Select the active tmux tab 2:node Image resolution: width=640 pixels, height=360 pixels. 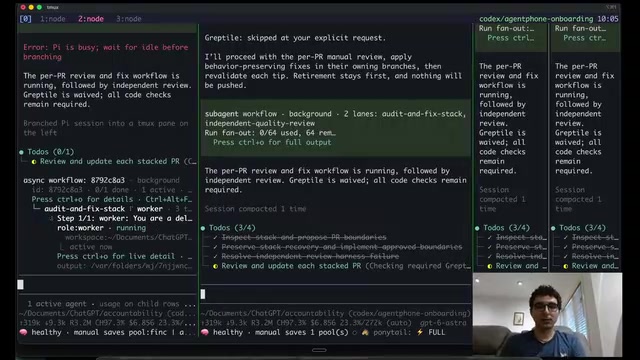click(x=91, y=19)
